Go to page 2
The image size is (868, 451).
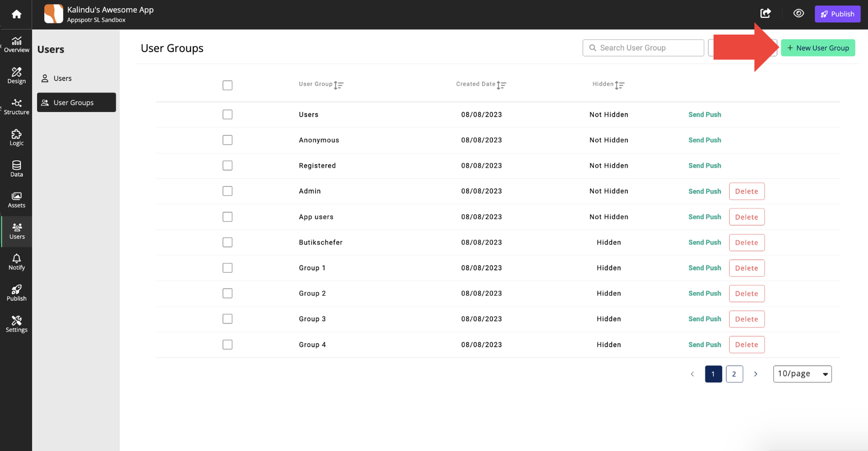click(734, 374)
